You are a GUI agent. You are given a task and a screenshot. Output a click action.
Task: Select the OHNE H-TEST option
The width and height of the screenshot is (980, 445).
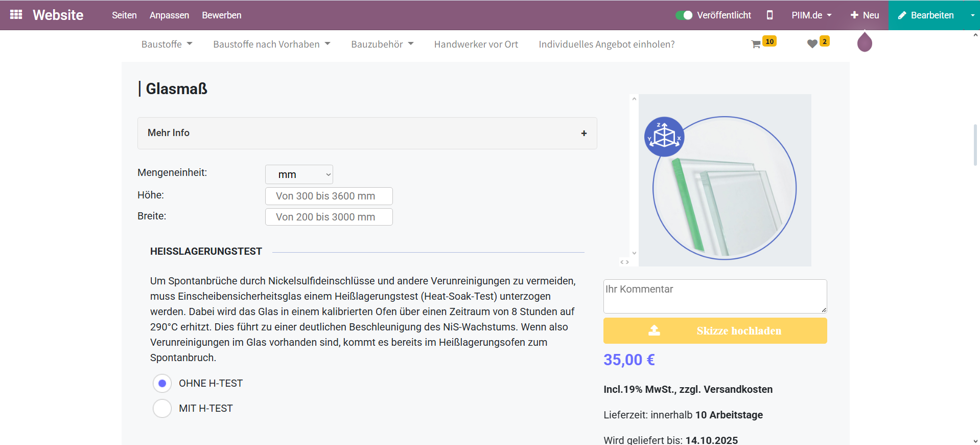162,383
